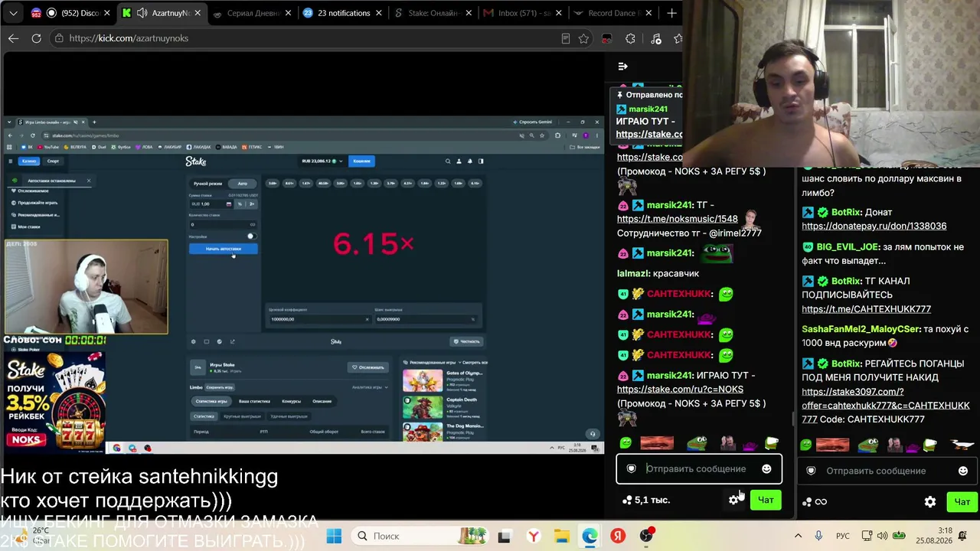
Task: Open Stake search magnifier icon
Action: pos(448,161)
